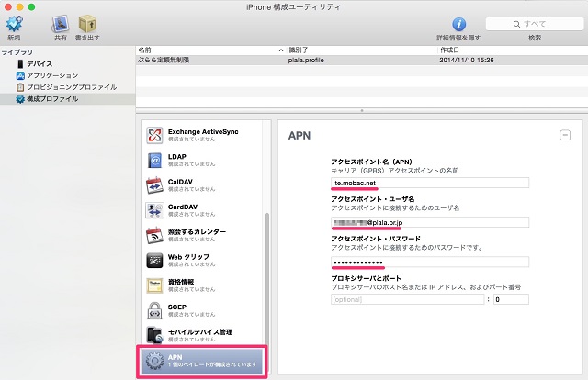Open the Web クリップ payload

(x=202, y=261)
